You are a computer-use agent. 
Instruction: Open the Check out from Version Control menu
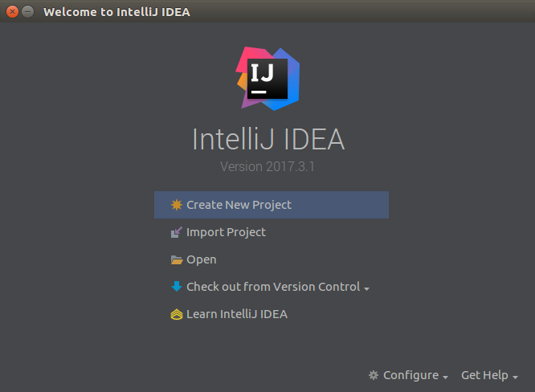(273, 287)
